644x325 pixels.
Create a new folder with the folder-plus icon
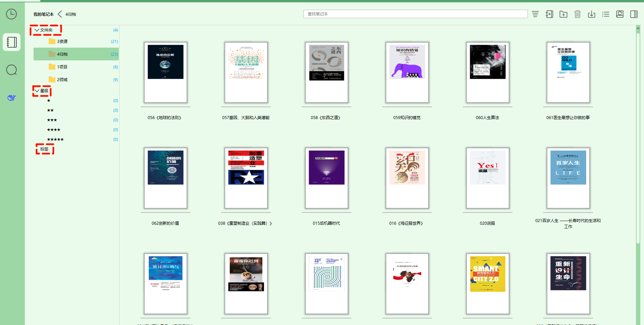point(563,14)
